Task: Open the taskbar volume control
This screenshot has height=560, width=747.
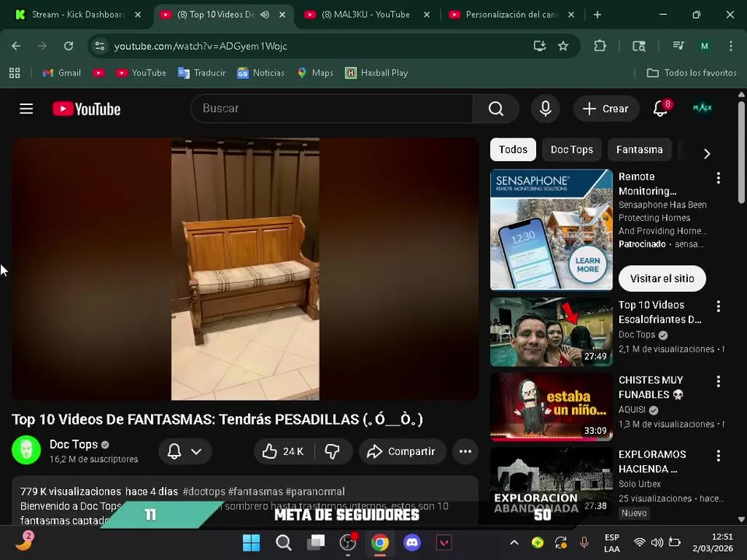Action: [657, 542]
